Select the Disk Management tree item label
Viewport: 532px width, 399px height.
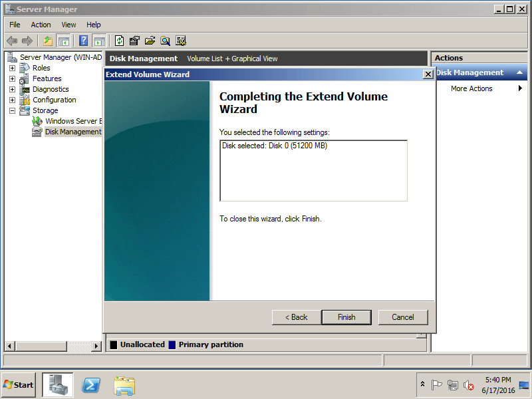click(73, 132)
